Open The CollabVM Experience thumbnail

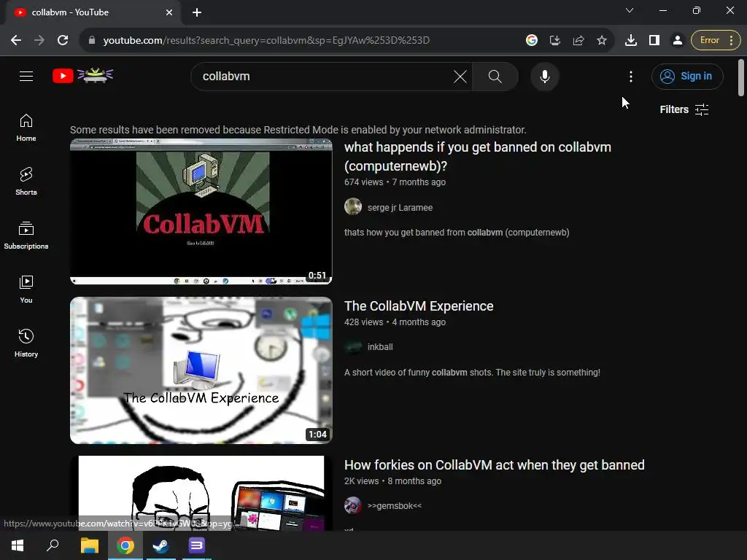[201, 370]
